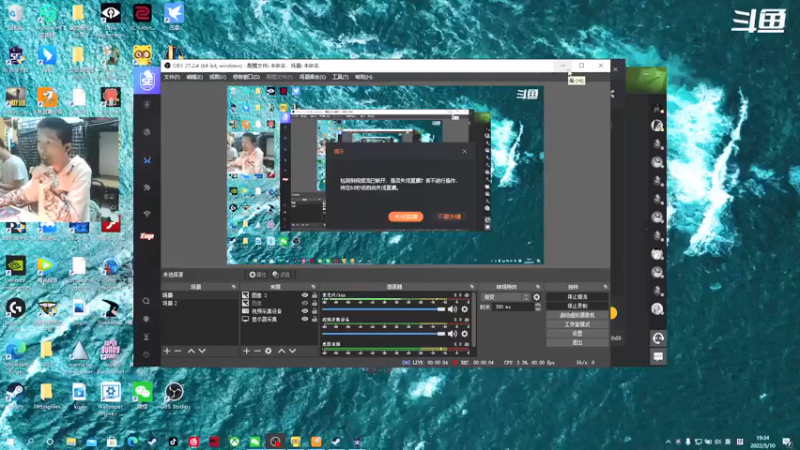Screen dimensions: 800x450
Task: Open the Windows Start menu
Action: point(10,442)
